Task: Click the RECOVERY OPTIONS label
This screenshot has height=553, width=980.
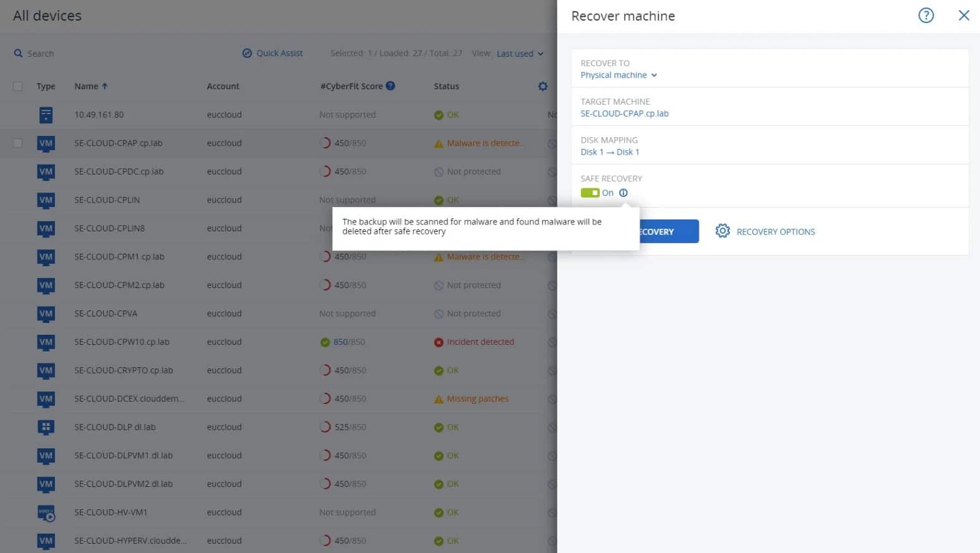Action: (x=776, y=232)
